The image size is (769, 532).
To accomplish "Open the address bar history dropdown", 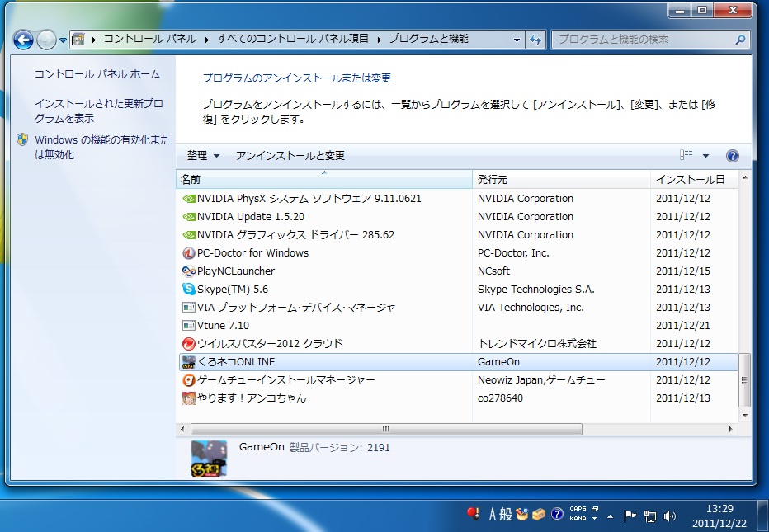I will tap(517, 40).
